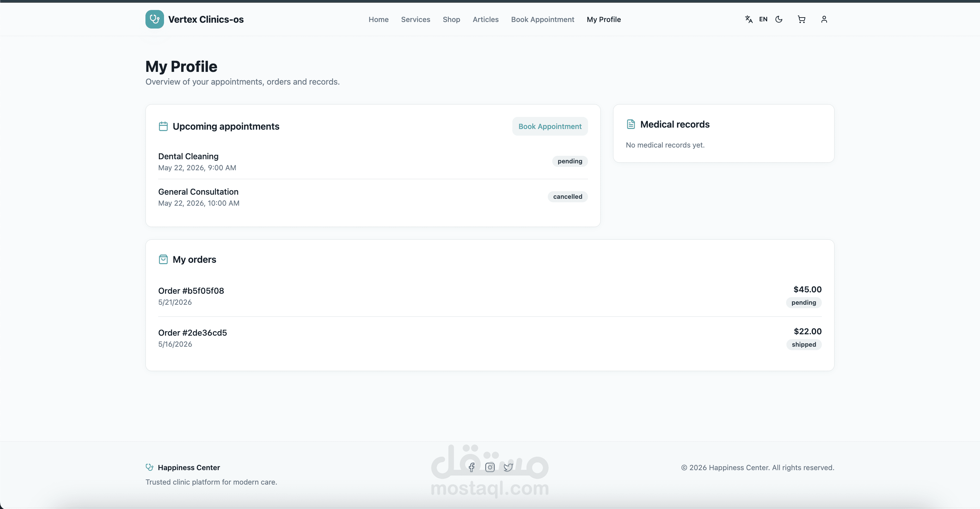Click the calendar icon beside Upcoming appointments
This screenshot has height=509, width=980.
point(163,126)
